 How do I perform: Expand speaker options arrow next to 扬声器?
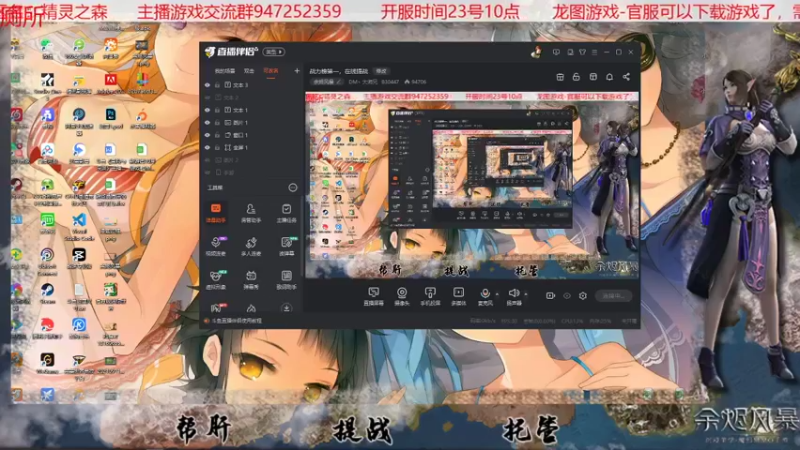(x=526, y=294)
